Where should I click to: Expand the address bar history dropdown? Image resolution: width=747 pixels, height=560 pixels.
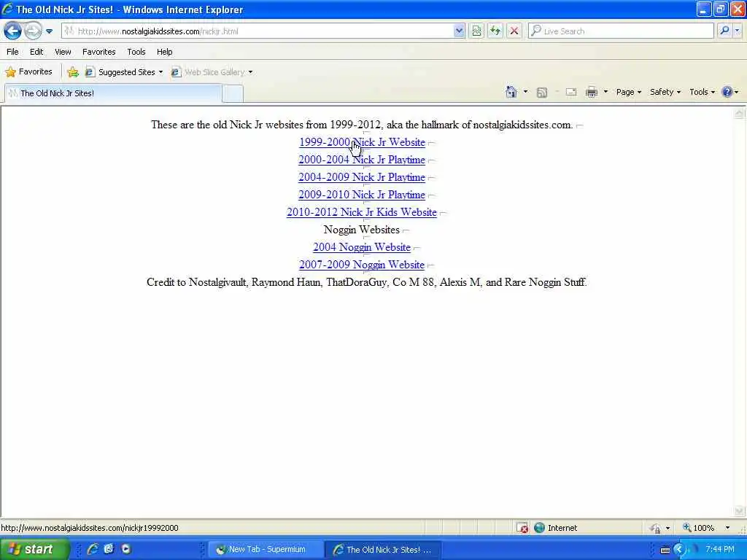459,31
